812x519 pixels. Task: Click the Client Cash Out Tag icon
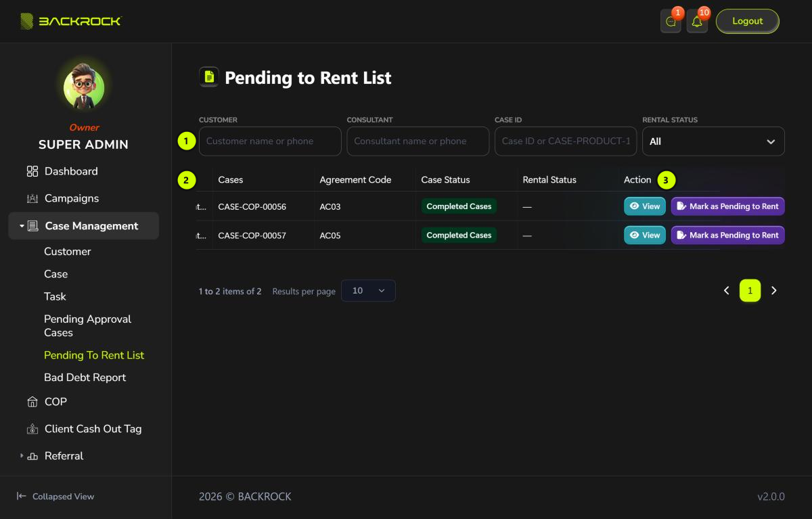pyautogui.click(x=32, y=429)
